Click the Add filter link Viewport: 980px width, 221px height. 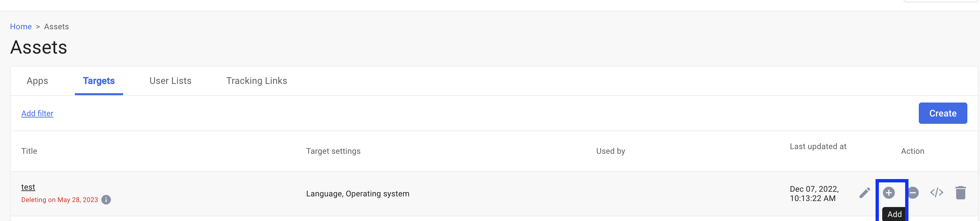tap(37, 113)
